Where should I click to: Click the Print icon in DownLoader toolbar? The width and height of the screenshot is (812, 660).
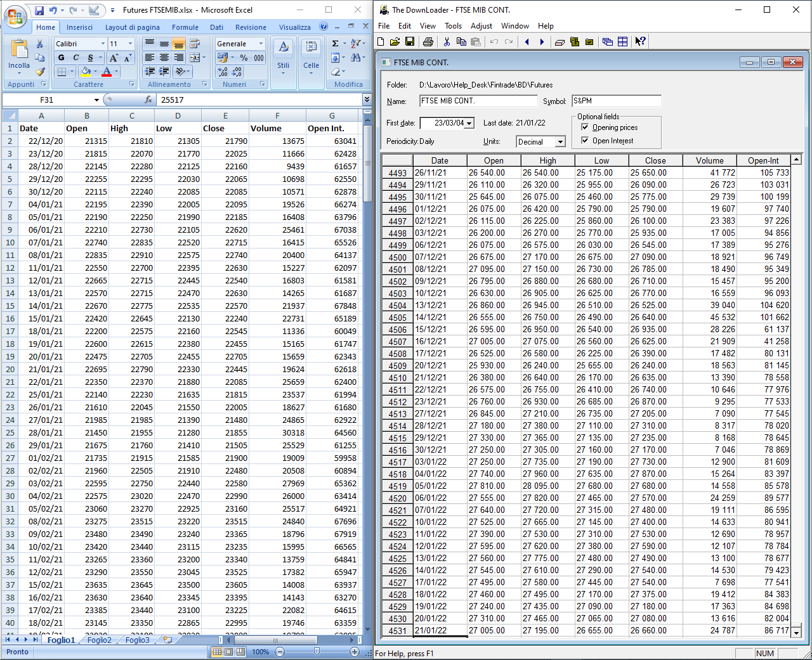(x=428, y=42)
